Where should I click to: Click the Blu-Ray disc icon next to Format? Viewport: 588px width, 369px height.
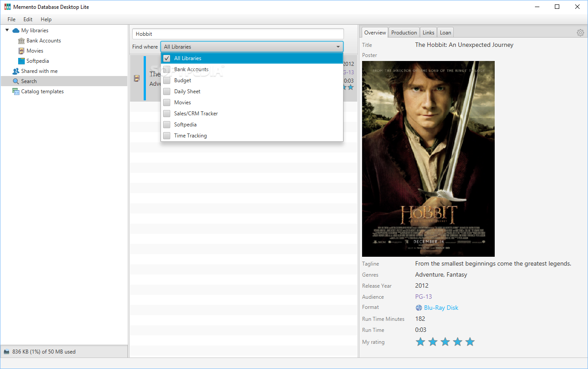point(419,308)
